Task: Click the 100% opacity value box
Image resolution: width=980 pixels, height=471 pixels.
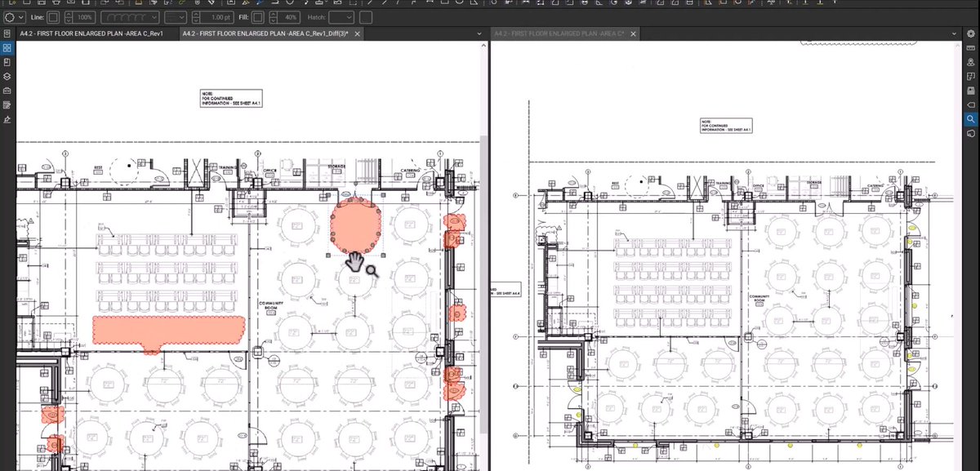Action: tap(83, 16)
